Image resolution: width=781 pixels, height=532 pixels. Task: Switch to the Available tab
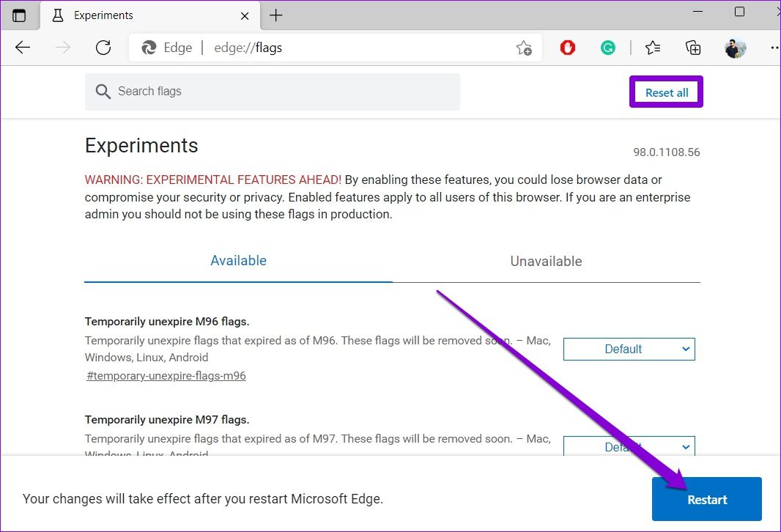238,261
